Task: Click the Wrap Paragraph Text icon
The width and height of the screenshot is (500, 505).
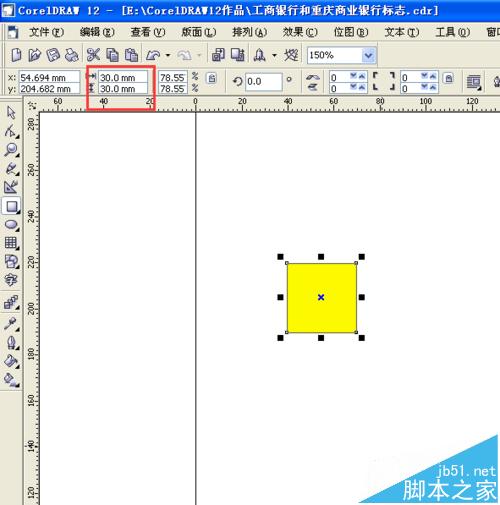Action: click(474, 82)
